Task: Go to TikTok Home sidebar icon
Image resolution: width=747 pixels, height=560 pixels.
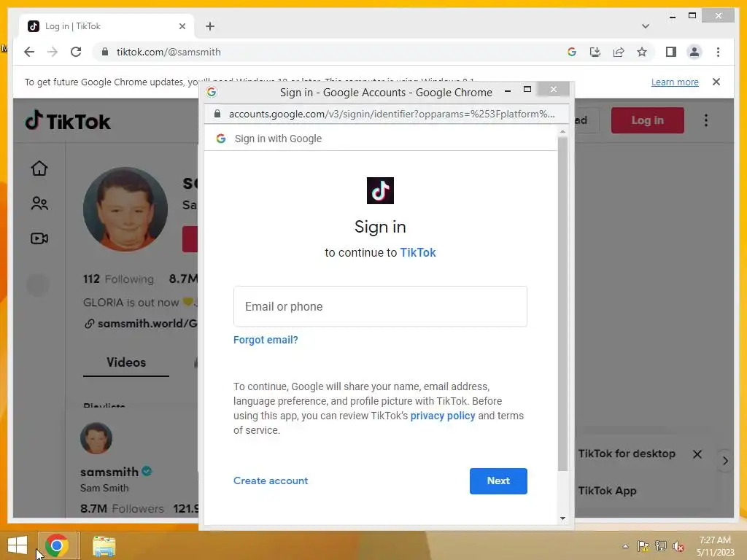Action: click(x=39, y=168)
